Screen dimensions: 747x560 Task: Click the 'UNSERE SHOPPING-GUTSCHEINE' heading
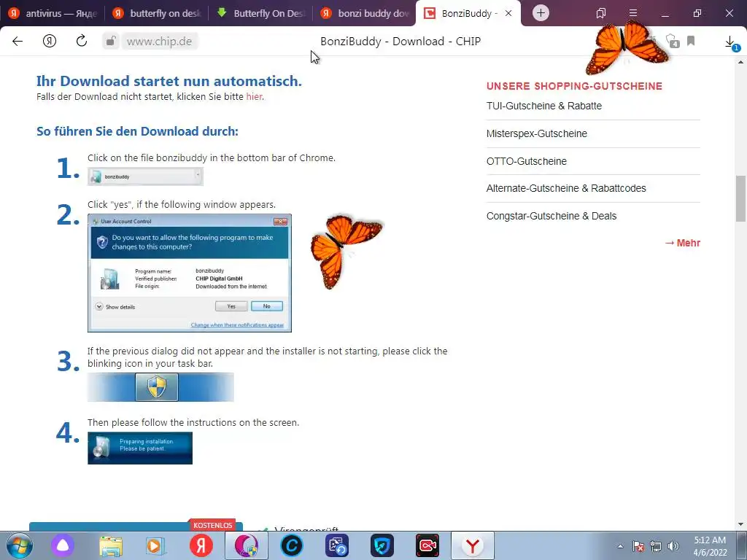pyautogui.click(x=574, y=86)
